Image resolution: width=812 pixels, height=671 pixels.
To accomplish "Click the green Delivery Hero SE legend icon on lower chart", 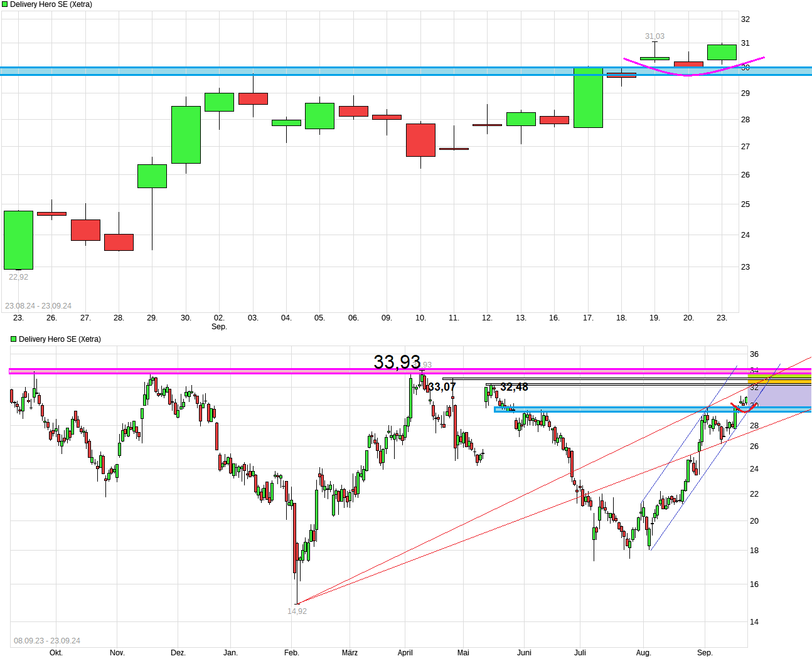I will click(x=12, y=339).
